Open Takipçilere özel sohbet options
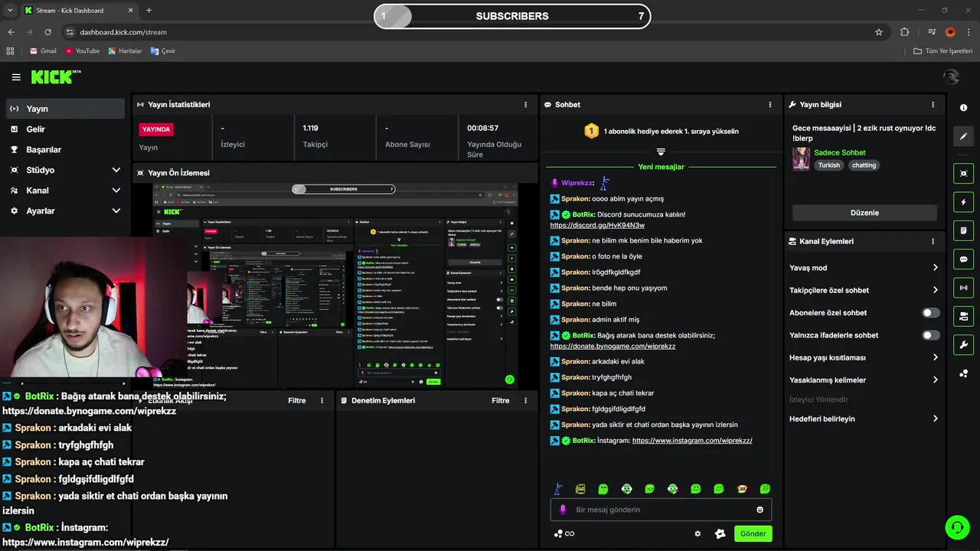Image resolution: width=980 pixels, height=551 pixels. pyautogui.click(x=864, y=290)
